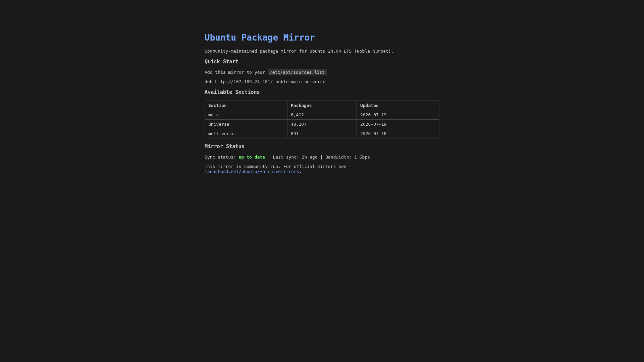Viewport: 644px width, 362px height.
Task: Click the Last sync: 2h ago text
Action: [x=295, y=157]
